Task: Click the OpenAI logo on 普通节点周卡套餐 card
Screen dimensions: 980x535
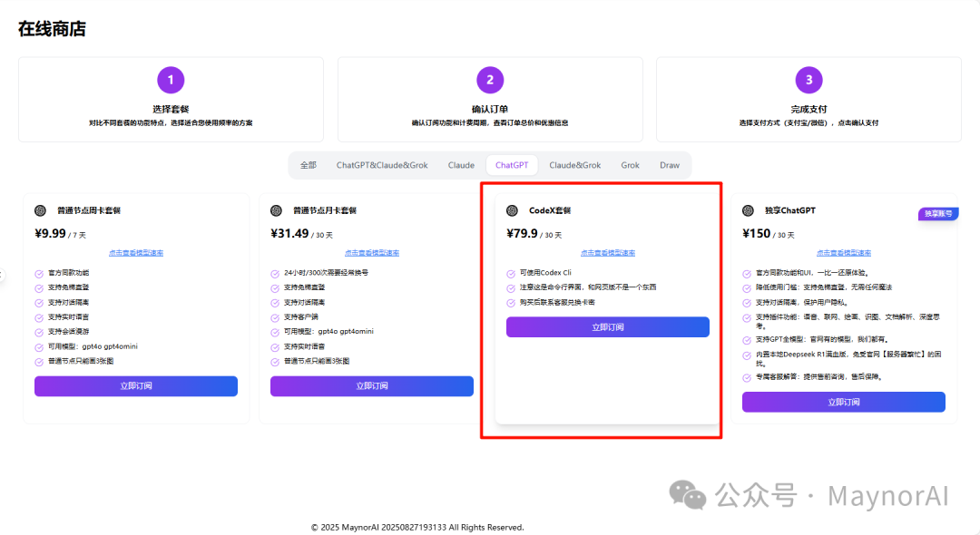Action: pos(40,210)
